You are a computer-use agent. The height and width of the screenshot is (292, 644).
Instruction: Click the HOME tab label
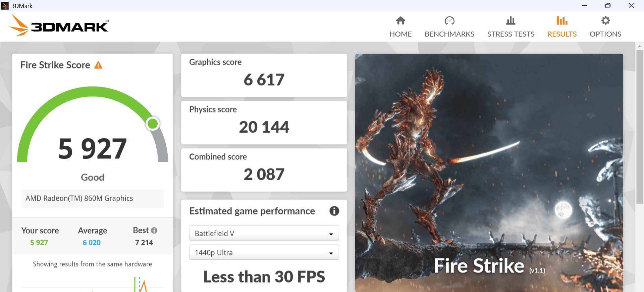coord(400,34)
